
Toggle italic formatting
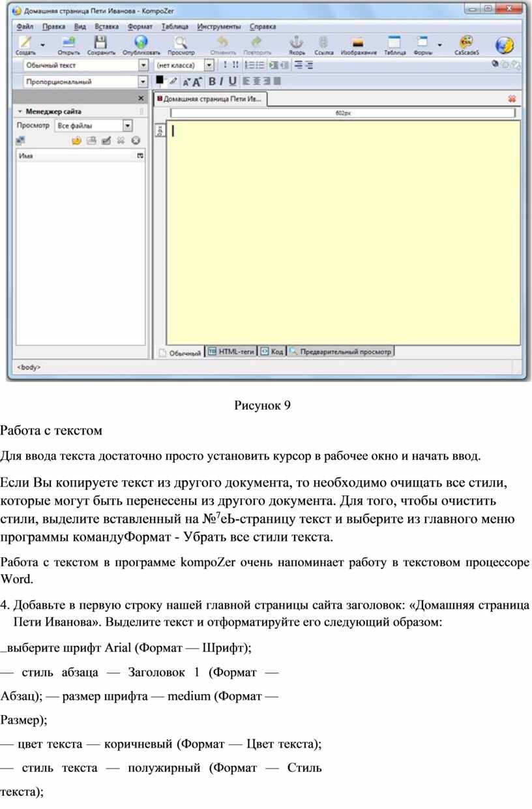pos(222,82)
